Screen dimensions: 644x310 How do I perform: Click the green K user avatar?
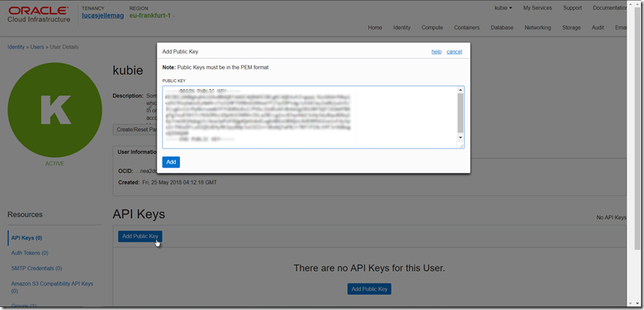55,110
